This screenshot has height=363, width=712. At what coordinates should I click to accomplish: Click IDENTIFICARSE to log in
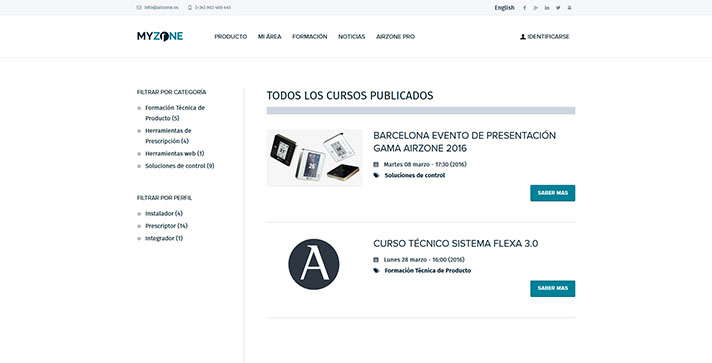[548, 37]
